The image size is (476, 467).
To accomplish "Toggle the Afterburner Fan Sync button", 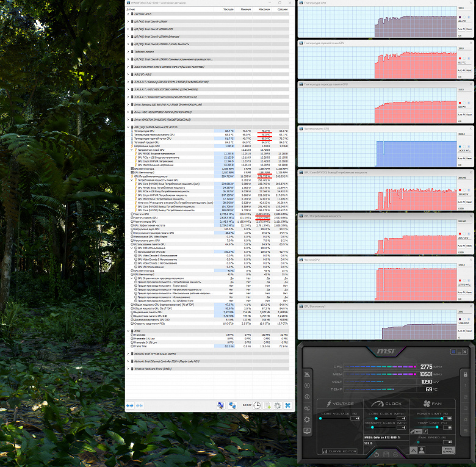I will pyautogui.click(x=448, y=451).
